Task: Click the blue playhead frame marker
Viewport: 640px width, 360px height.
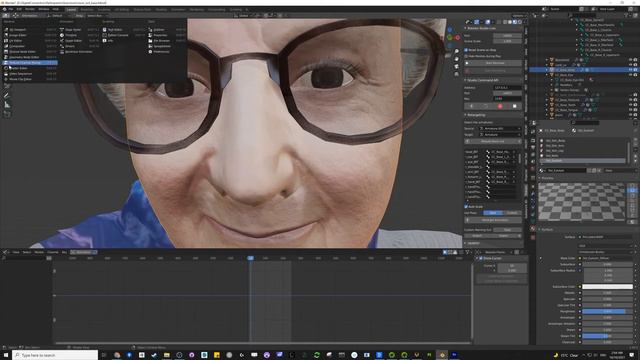Action: [251, 258]
